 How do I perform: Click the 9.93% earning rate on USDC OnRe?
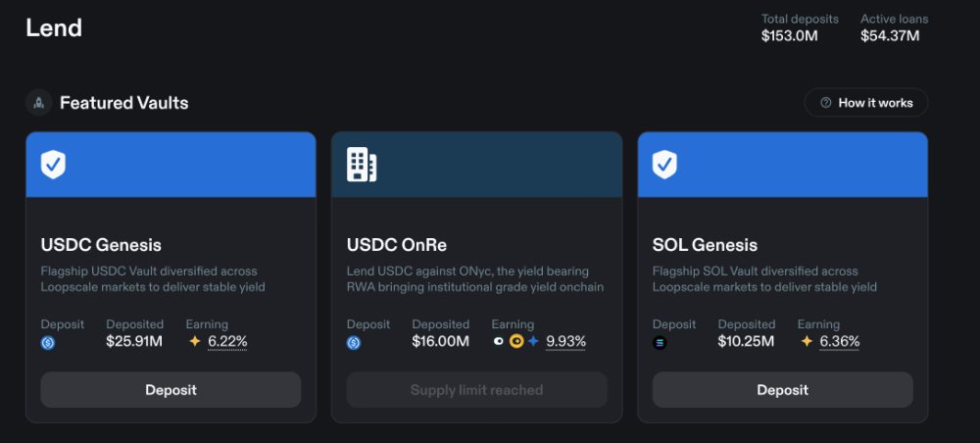(565, 342)
